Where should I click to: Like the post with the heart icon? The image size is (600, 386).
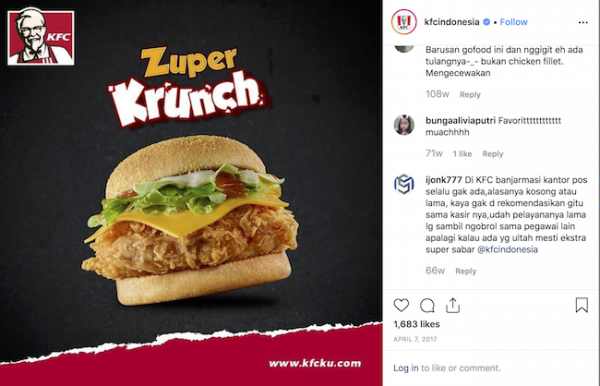click(x=401, y=305)
